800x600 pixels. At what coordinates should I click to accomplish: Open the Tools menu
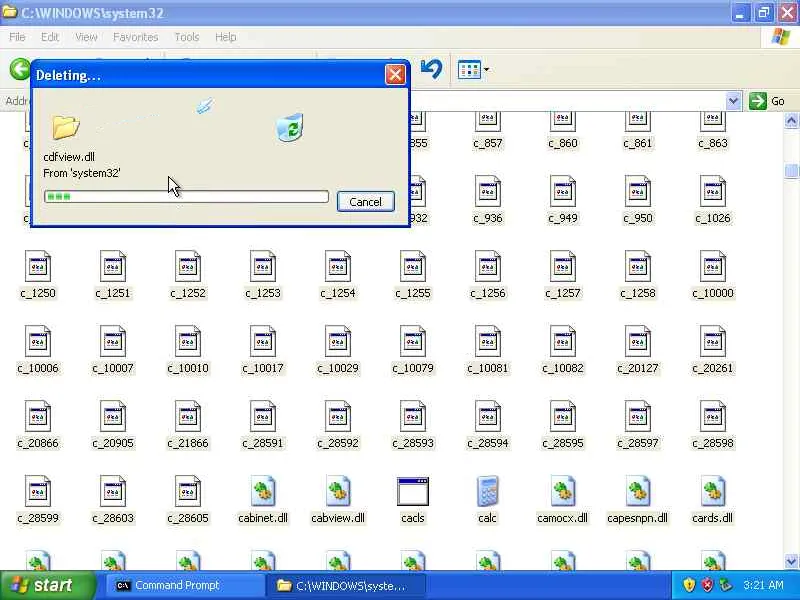[186, 37]
